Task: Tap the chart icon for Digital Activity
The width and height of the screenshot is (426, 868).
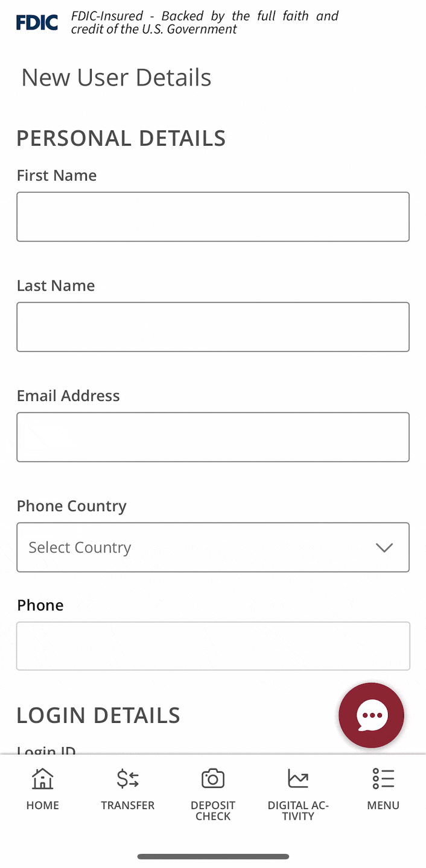Action: click(298, 778)
